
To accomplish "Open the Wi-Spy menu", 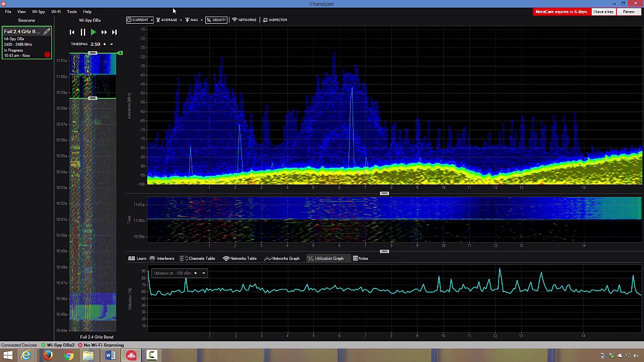I will click(38, 12).
